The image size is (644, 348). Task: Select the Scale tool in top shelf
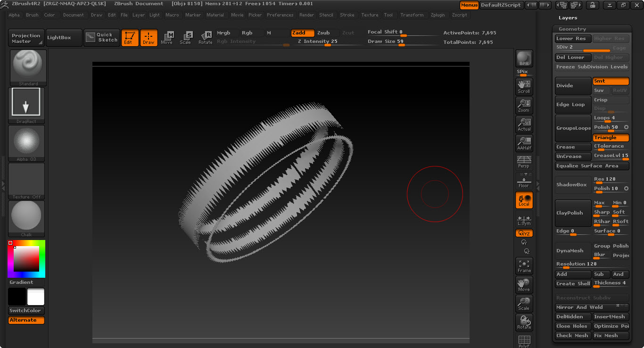click(x=186, y=38)
